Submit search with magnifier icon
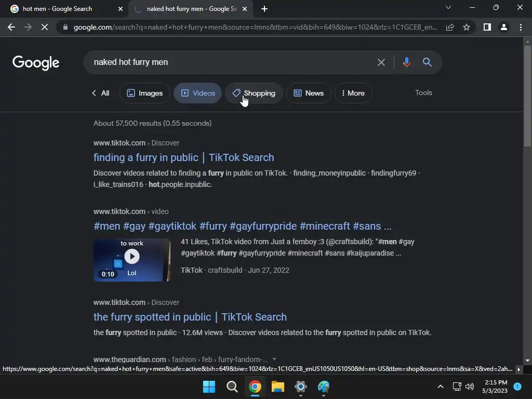The image size is (532, 399). (427, 62)
